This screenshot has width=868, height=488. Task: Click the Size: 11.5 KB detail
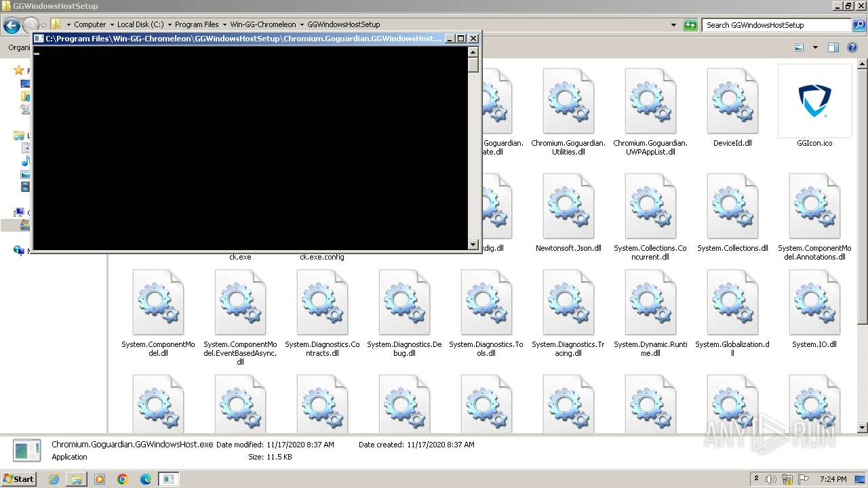pyautogui.click(x=270, y=457)
